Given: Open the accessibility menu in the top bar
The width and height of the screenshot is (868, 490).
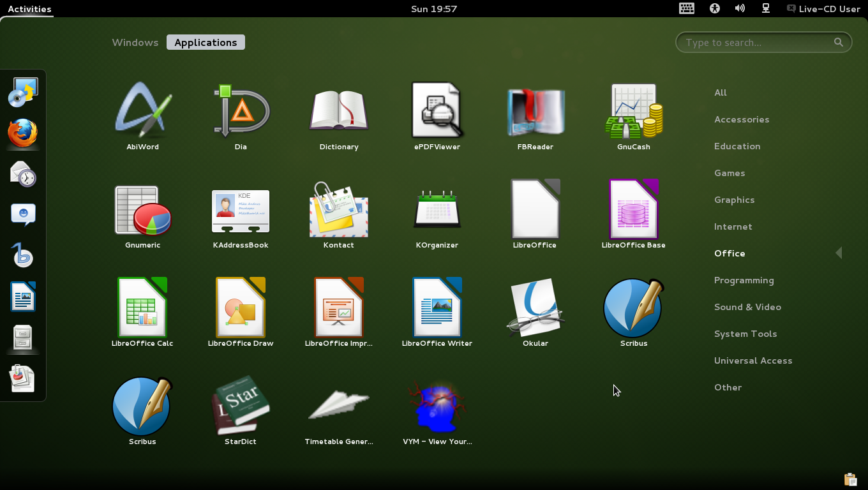Looking at the screenshot, I should point(715,8).
